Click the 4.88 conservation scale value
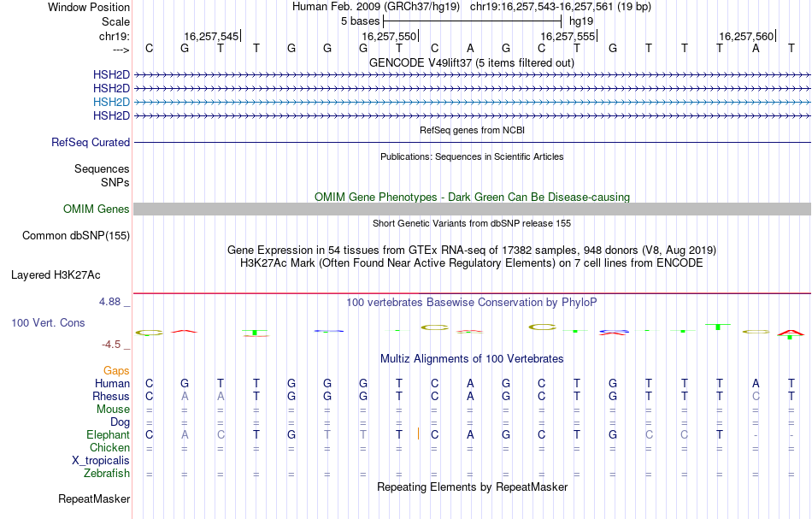Screen dimensions: 812x519 pos(109,302)
